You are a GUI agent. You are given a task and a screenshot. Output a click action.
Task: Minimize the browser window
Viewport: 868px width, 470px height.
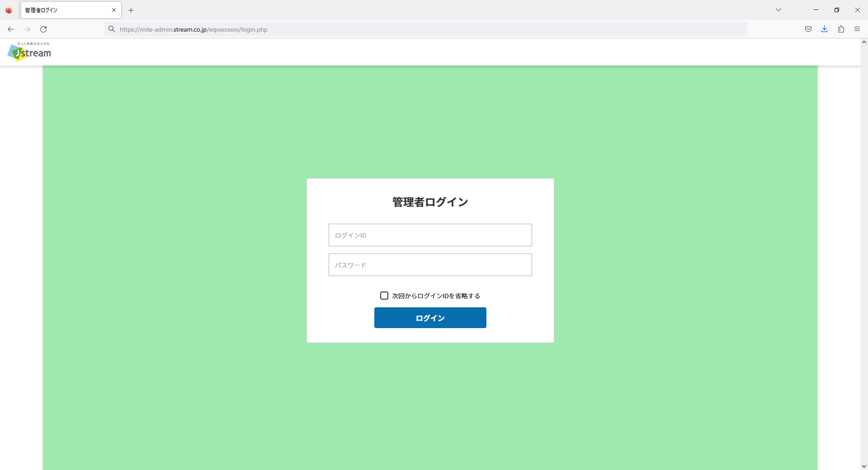pyautogui.click(x=816, y=10)
